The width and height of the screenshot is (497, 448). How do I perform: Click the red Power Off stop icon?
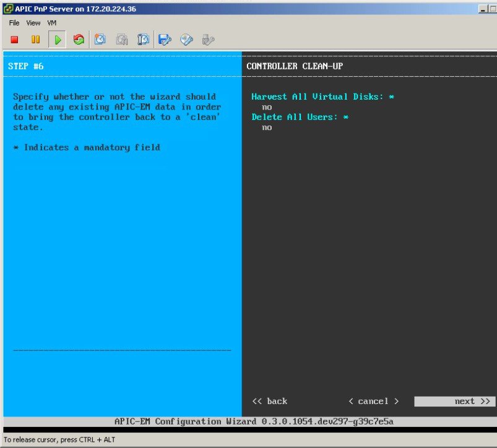[14, 40]
